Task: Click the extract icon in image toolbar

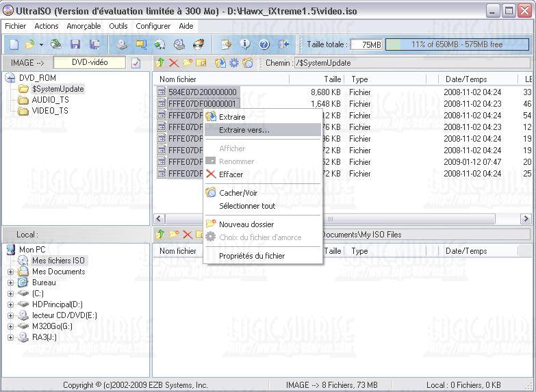Action: 220,62
